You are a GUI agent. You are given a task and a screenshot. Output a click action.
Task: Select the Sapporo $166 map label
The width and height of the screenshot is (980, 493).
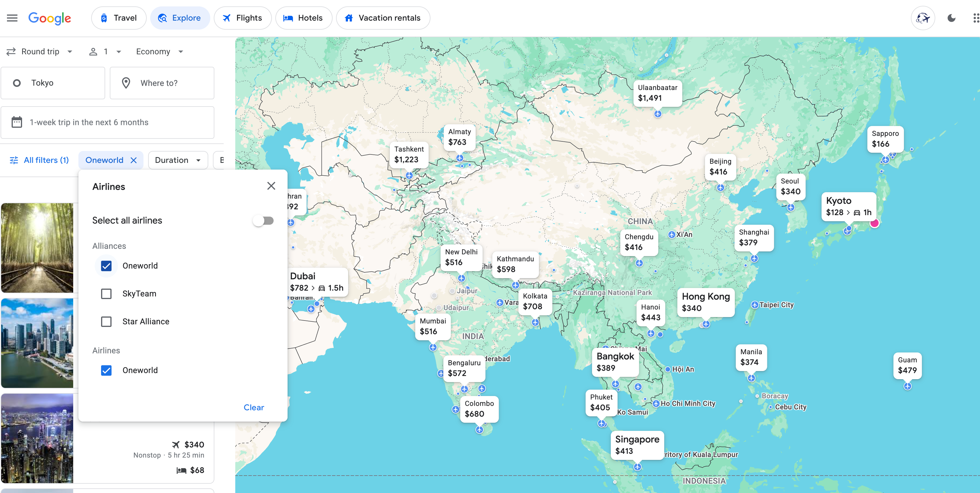coord(885,139)
